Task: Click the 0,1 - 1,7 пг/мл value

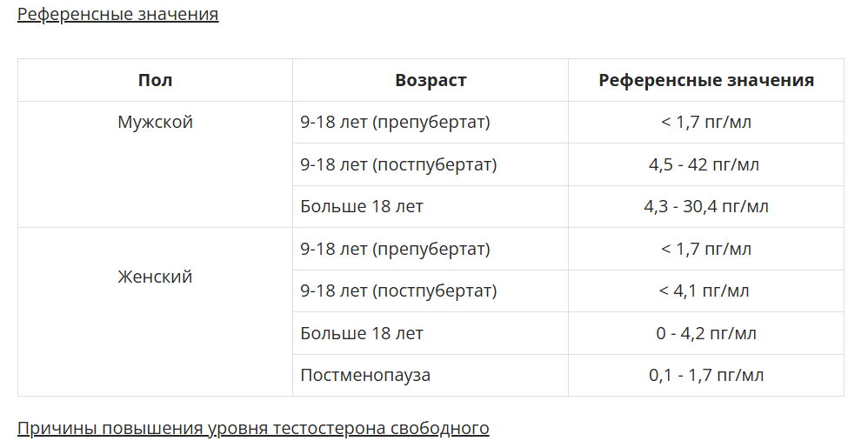Action: [x=706, y=375]
